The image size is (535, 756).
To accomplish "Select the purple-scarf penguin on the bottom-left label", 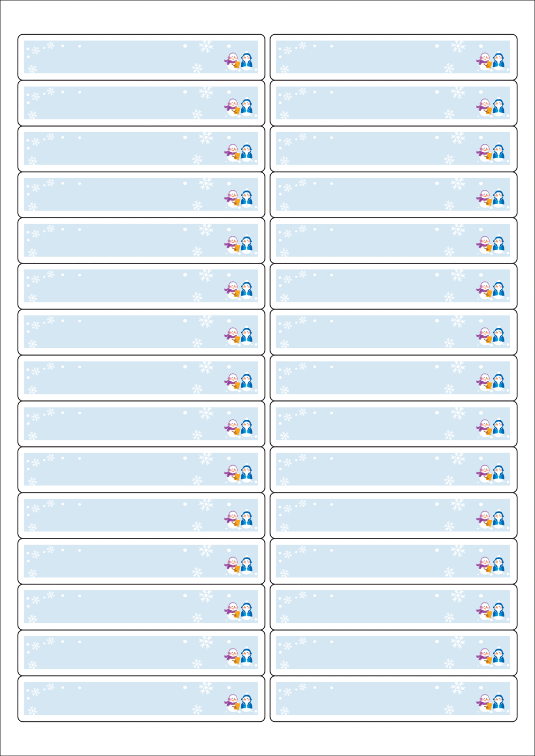I will [x=233, y=703].
